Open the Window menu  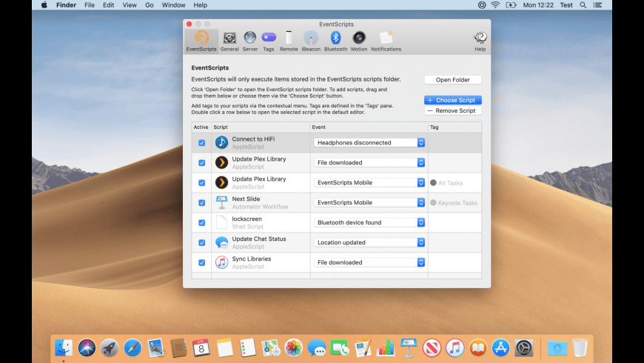pyautogui.click(x=173, y=5)
